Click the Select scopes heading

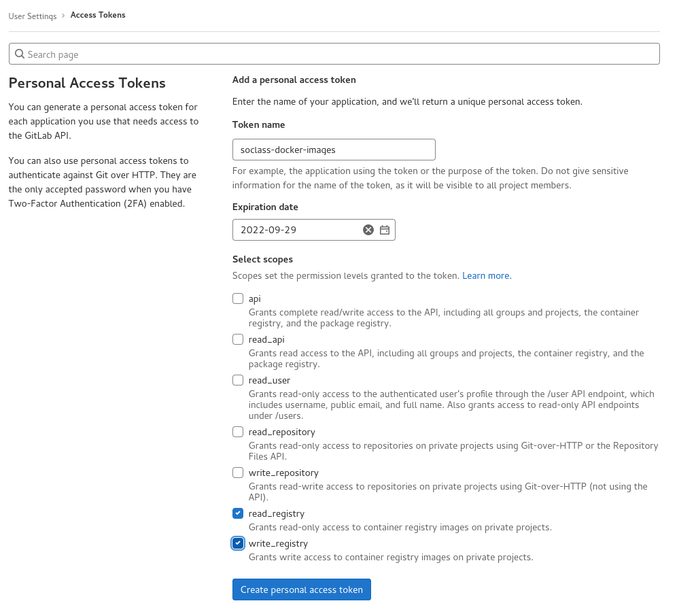263,259
